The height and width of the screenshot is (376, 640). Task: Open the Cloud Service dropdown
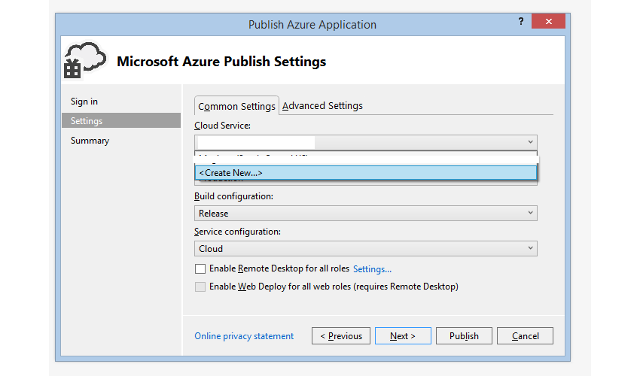(x=366, y=142)
